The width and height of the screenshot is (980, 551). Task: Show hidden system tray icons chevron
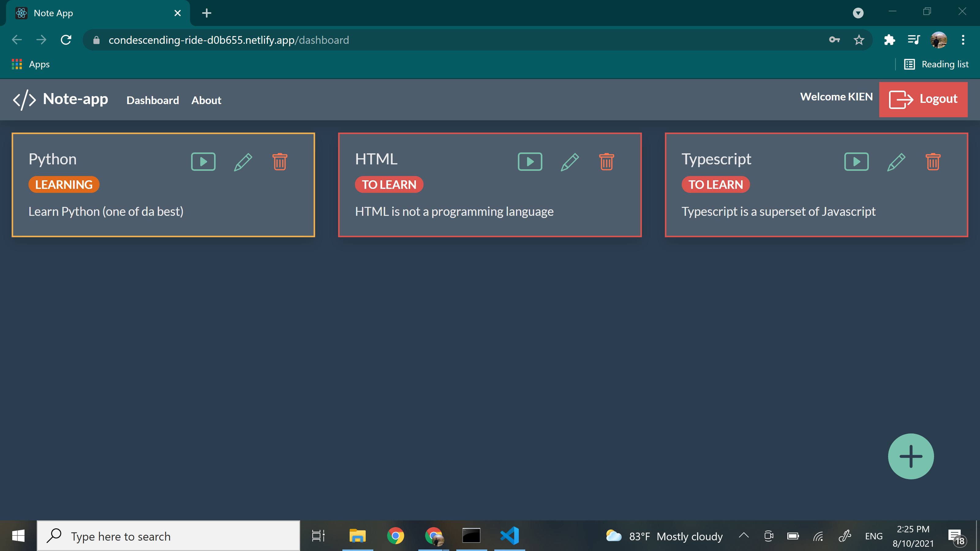(x=744, y=536)
